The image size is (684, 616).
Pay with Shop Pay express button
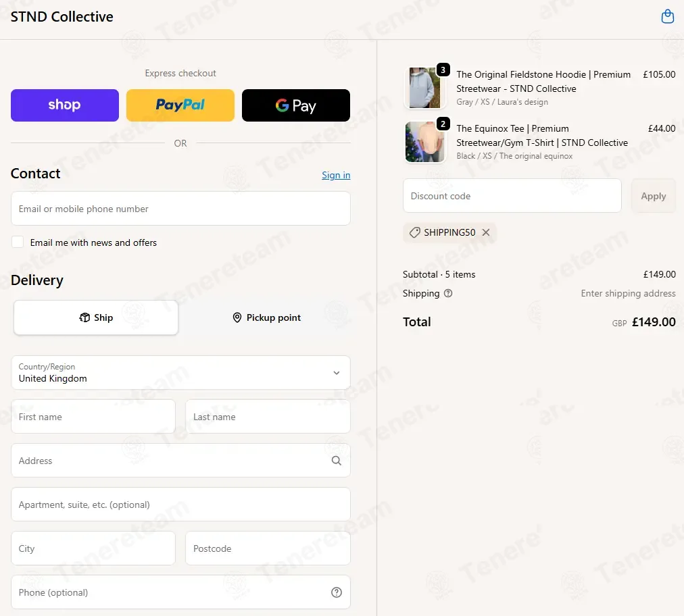pyautogui.click(x=65, y=105)
